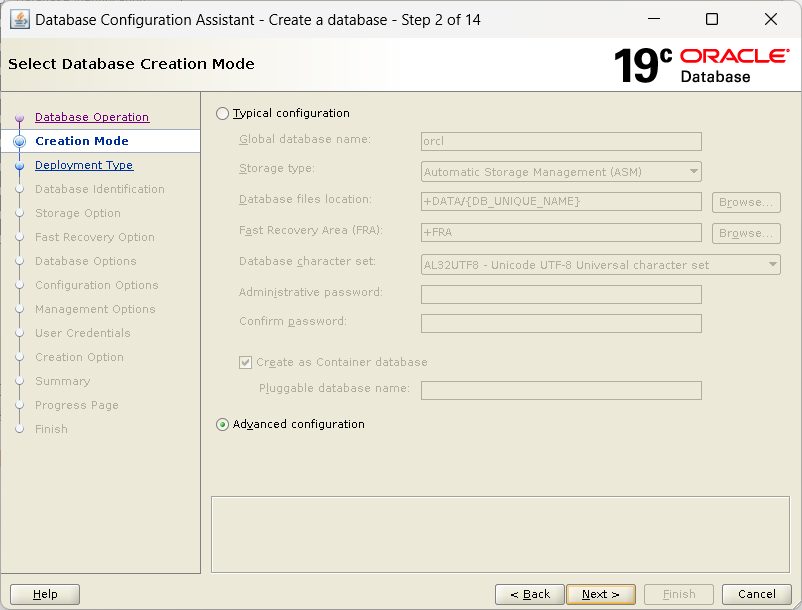Click the Global database name label
Screen dimensions: 802x610
pos(305,139)
